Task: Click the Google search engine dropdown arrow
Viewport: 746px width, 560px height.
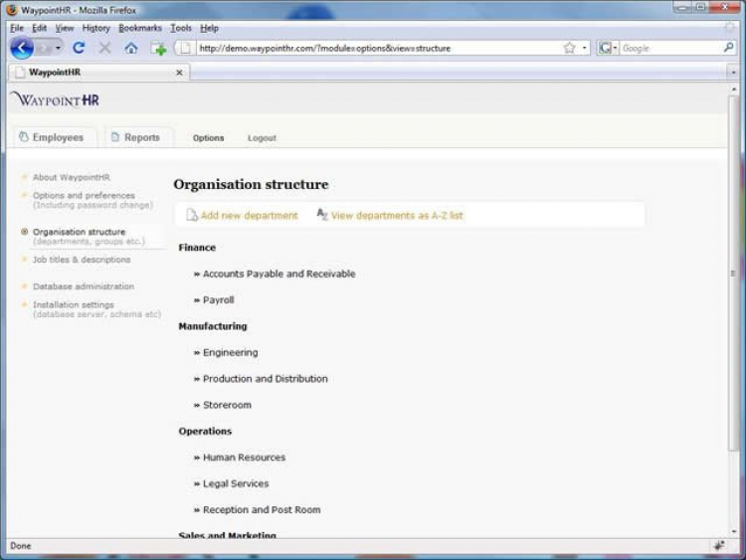Action: (x=615, y=48)
